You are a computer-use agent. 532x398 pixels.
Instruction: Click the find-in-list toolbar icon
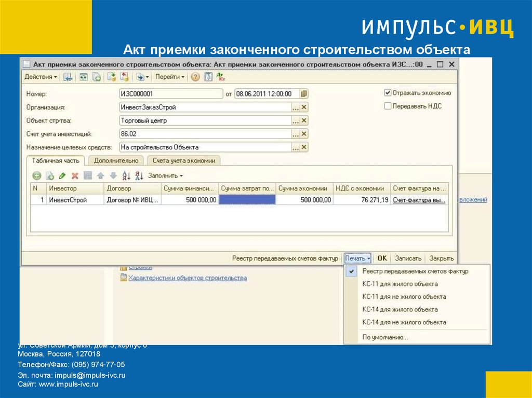click(68, 77)
